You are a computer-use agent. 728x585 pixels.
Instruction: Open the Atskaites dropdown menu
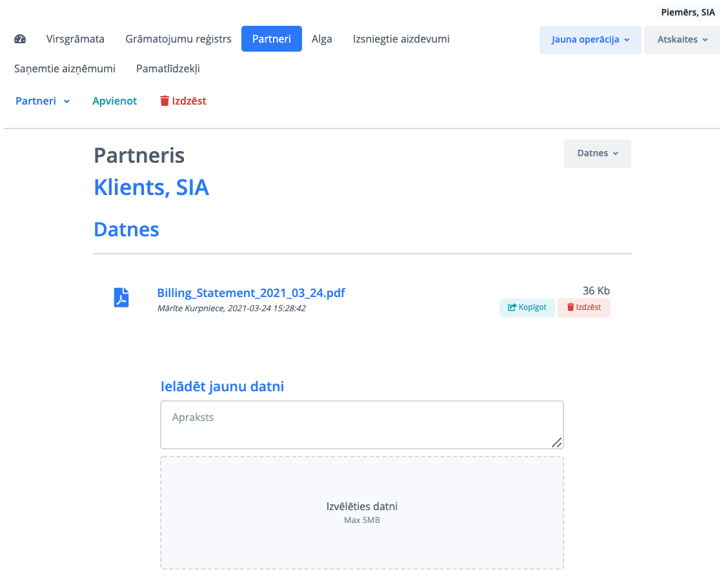tap(682, 39)
